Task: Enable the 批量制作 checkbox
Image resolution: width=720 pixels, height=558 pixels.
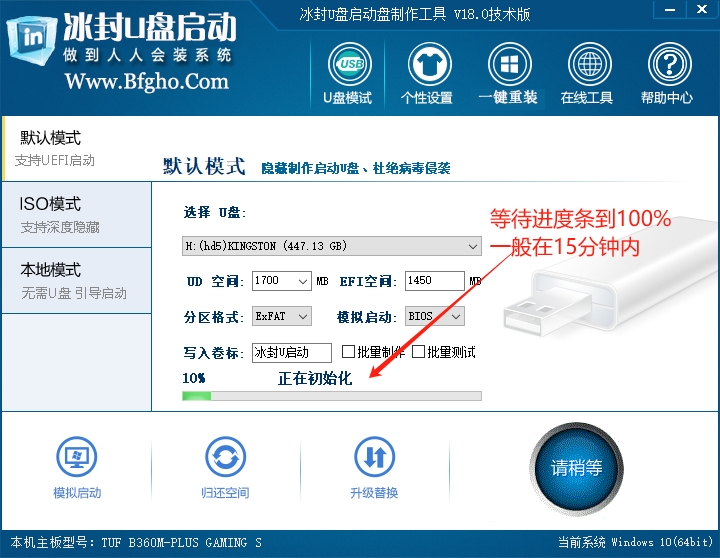Action: pyautogui.click(x=349, y=352)
